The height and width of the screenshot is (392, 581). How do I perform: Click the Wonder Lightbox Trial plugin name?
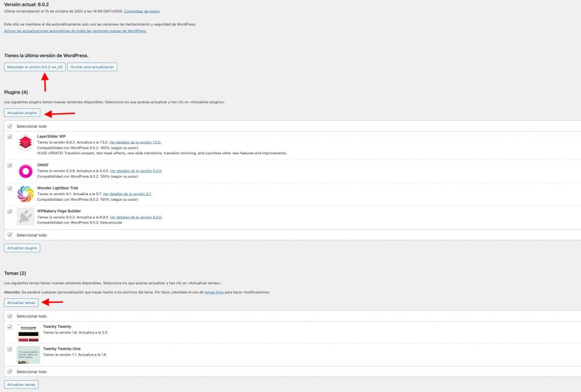point(57,188)
